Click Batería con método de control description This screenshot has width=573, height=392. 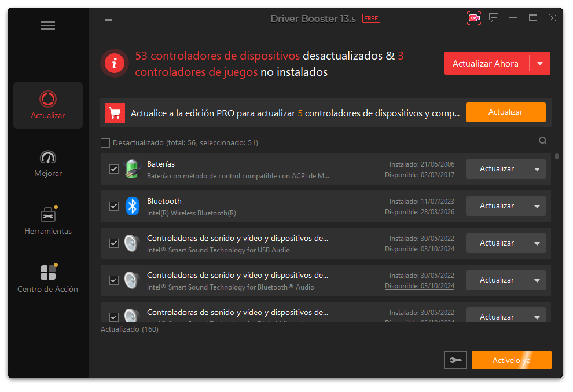[238, 176]
